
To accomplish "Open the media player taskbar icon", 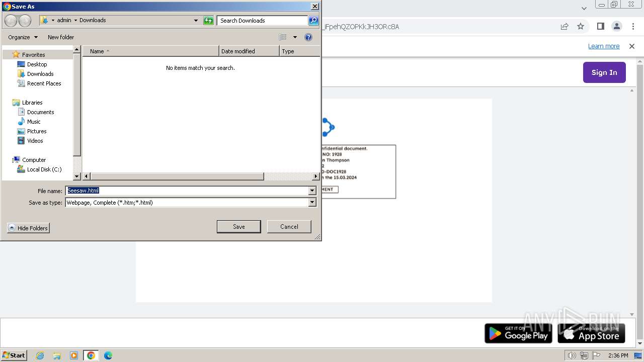I will pos(74,355).
